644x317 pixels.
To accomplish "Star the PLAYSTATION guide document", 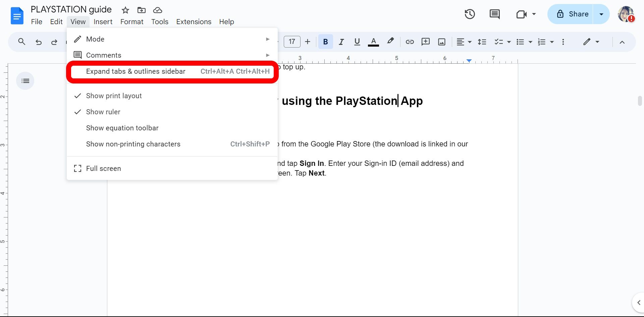I will tap(125, 10).
